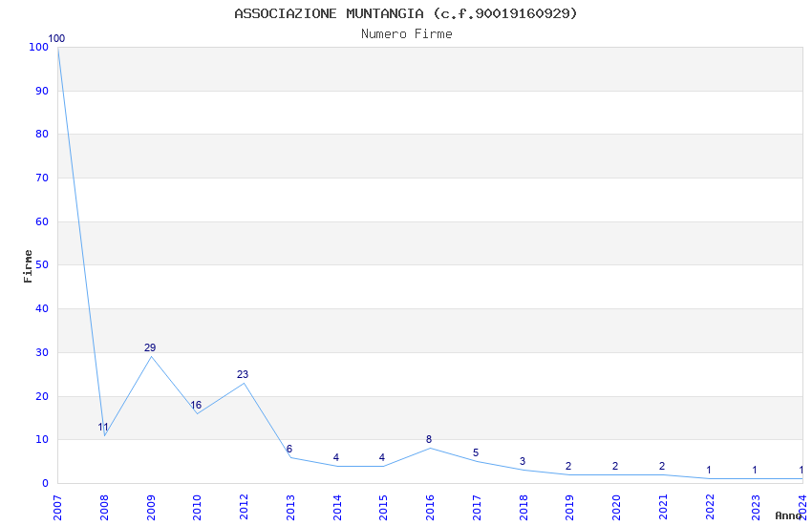Screen dimensions: 812x525
Task: Click the x-axis year 2014
Action: [x=336, y=508]
